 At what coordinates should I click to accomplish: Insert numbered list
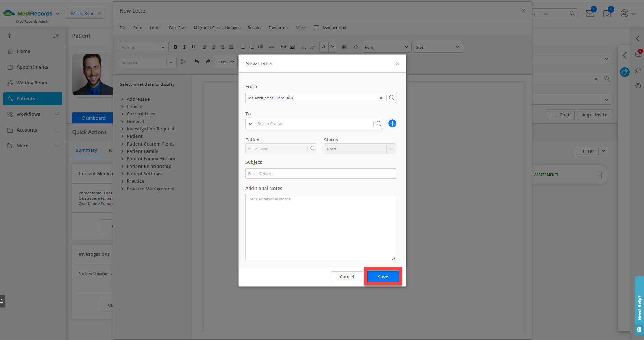coord(251,47)
